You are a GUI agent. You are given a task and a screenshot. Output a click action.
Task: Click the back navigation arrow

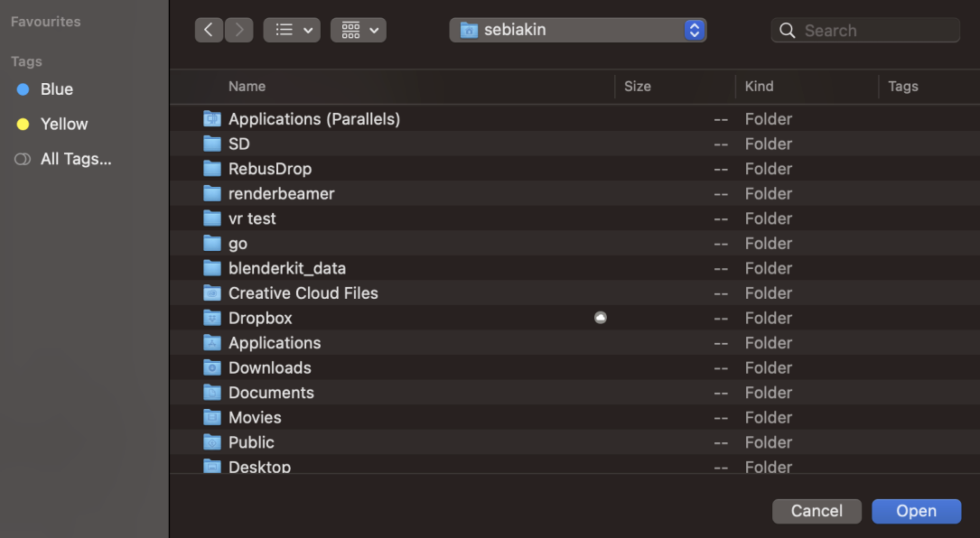209,30
